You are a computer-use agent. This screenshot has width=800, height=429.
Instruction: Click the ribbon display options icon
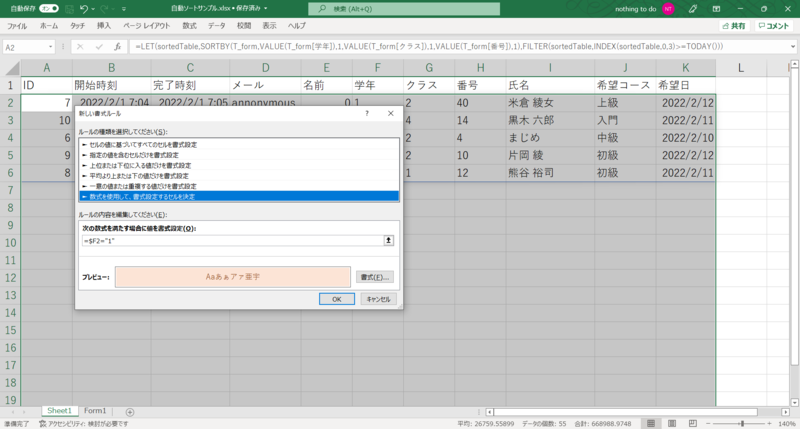(716, 9)
